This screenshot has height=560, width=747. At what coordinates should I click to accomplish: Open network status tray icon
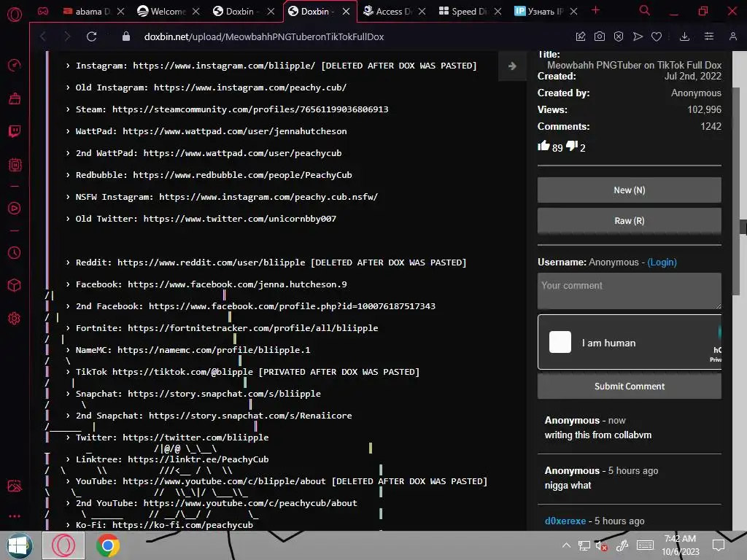tap(584, 545)
